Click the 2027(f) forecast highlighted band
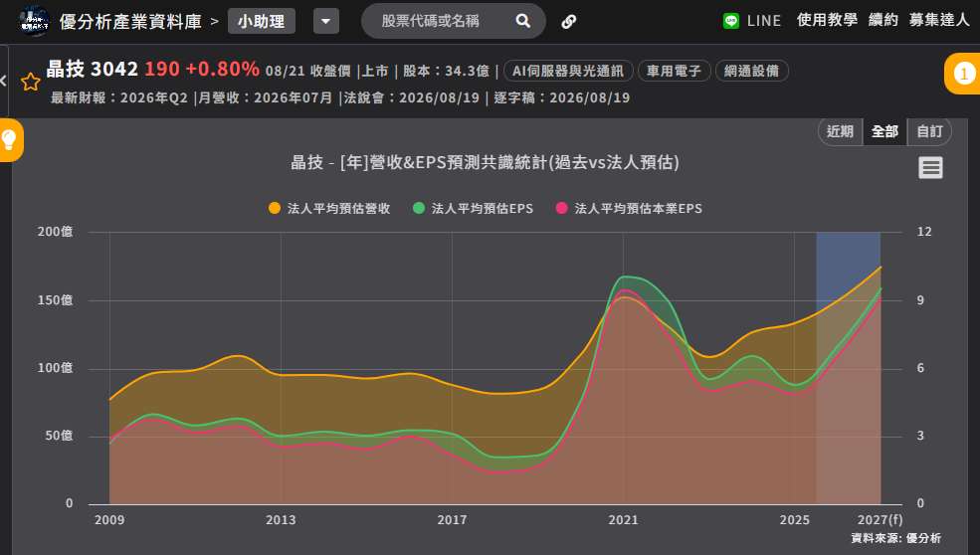The image size is (980, 555). pyautogui.click(x=848, y=367)
